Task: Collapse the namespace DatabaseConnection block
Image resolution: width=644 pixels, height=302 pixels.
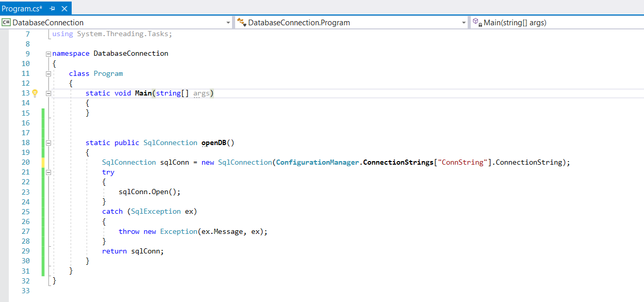Action: (48, 54)
